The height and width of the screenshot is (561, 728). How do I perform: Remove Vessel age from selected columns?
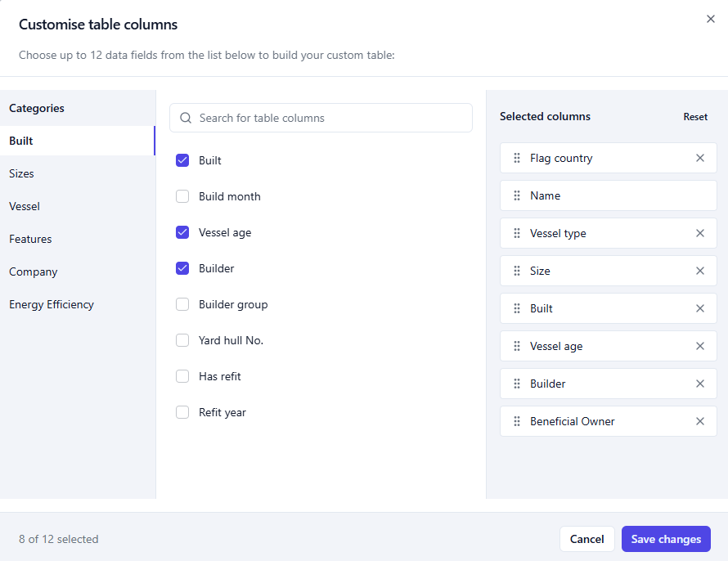click(x=700, y=346)
